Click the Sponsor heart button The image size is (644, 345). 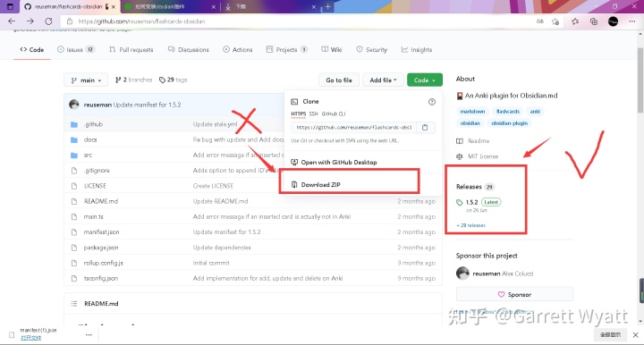514,295
